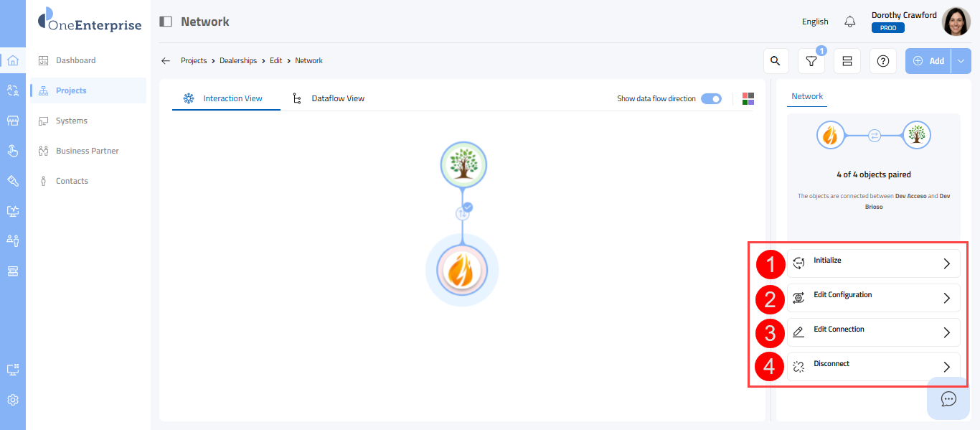Open the Initialize option chevron
This screenshot has height=430, width=980.
tap(946, 263)
